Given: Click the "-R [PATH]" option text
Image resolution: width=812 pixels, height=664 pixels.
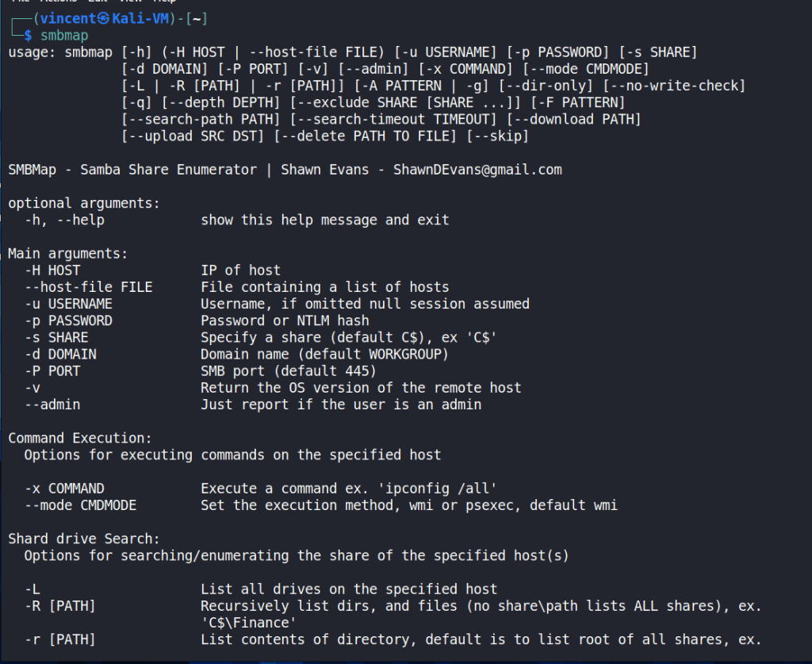Looking at the screenshot, I should (x=60, y=606).
